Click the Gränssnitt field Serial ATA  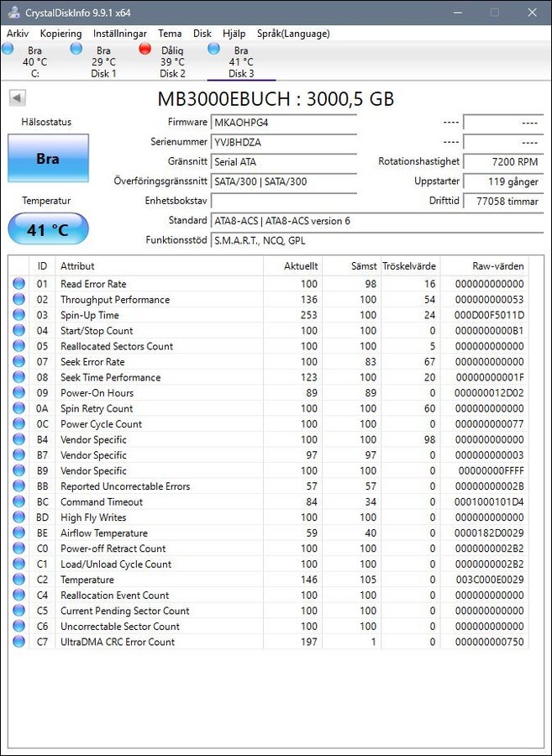coord(284,162)
